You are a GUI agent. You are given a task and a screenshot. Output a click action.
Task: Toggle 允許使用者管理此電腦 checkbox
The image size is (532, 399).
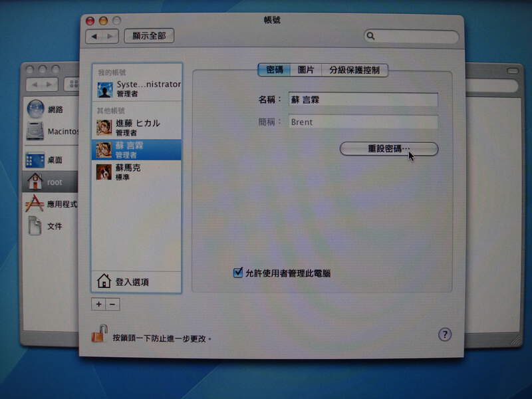coord(238,273)
